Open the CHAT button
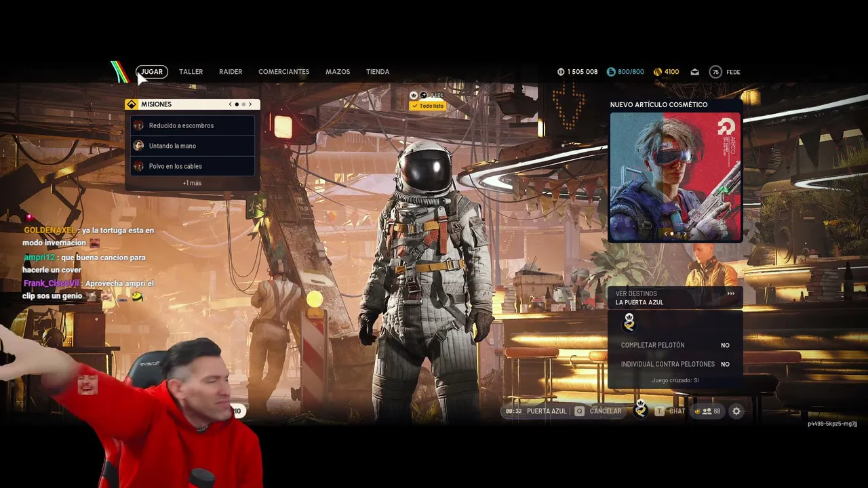Viewport: 868px width, 488px height. 677,411
